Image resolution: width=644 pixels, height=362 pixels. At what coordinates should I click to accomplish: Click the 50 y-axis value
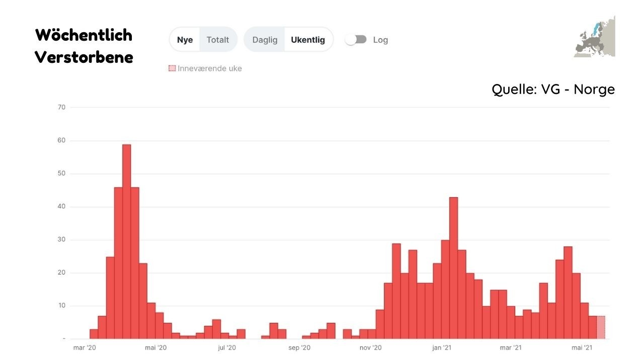coord(62,173)
